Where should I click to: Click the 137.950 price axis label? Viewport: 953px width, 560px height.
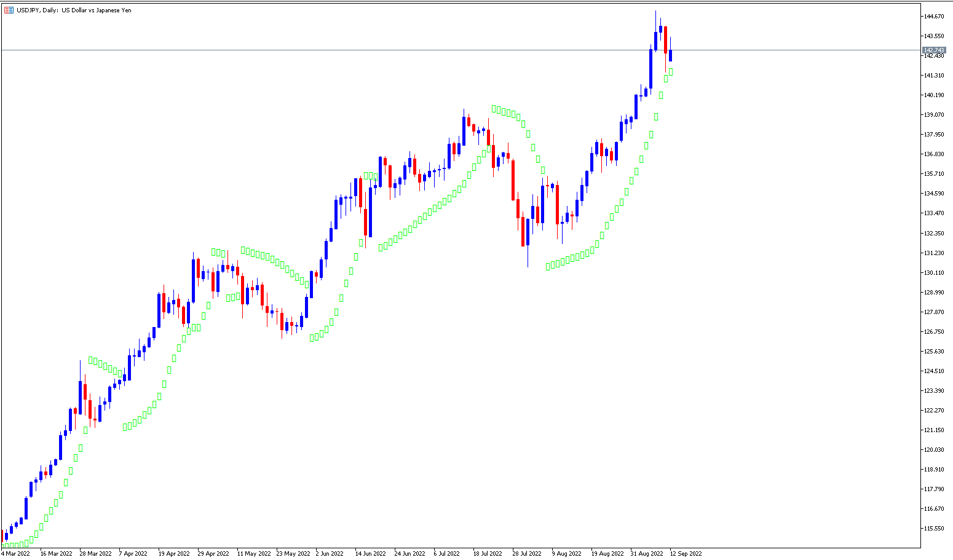[x=934, y=134]
